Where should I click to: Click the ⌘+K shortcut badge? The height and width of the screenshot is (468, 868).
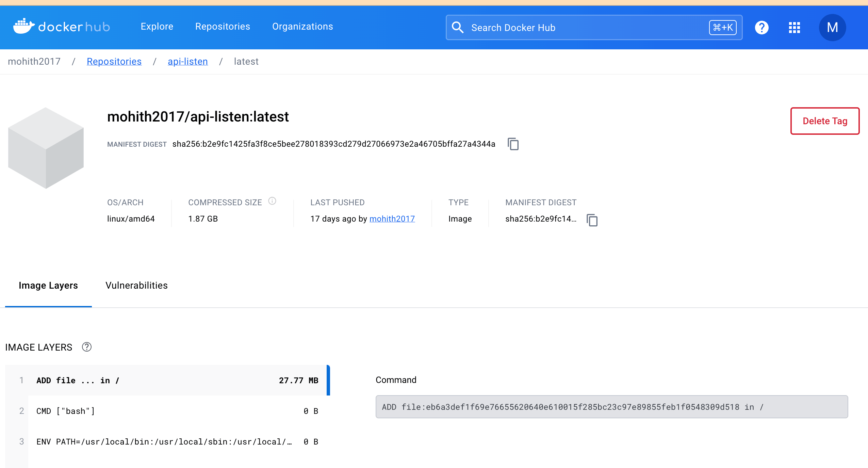[723, 27]
